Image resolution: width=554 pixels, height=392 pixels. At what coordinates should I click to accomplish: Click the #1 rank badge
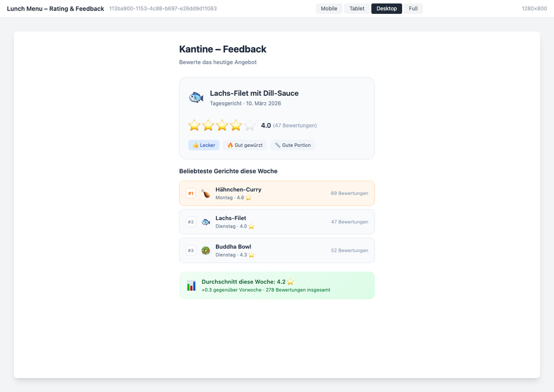point(190,193)
